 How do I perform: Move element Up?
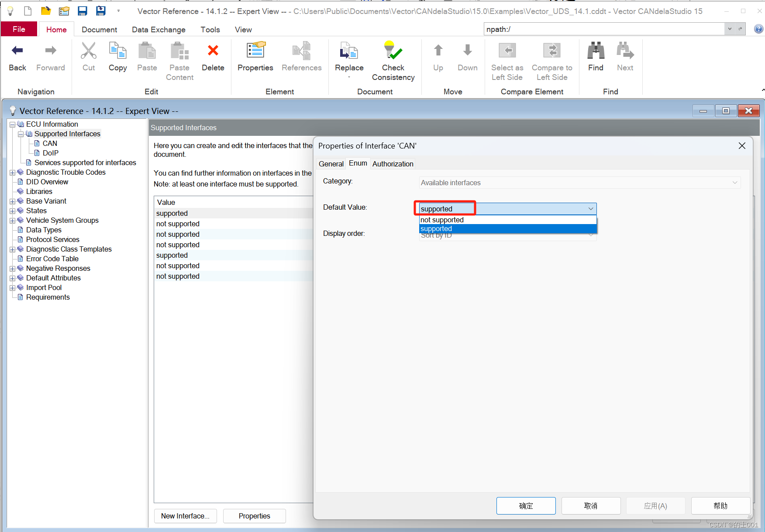[438, 57]
